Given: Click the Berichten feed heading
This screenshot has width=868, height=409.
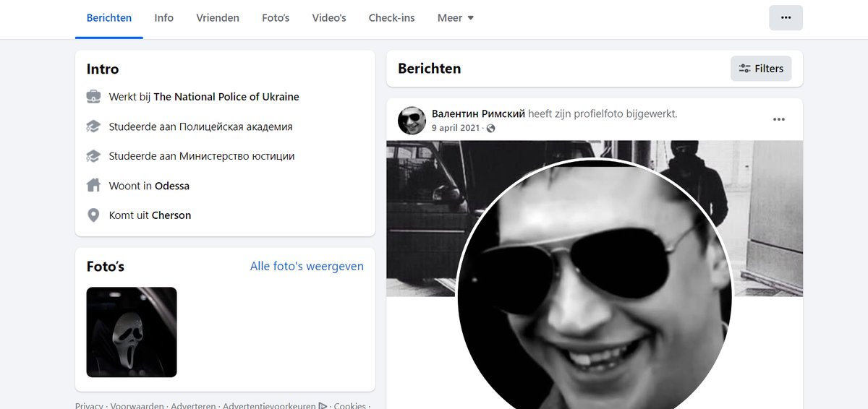Looking at the screenshot, I should [430, 69].
